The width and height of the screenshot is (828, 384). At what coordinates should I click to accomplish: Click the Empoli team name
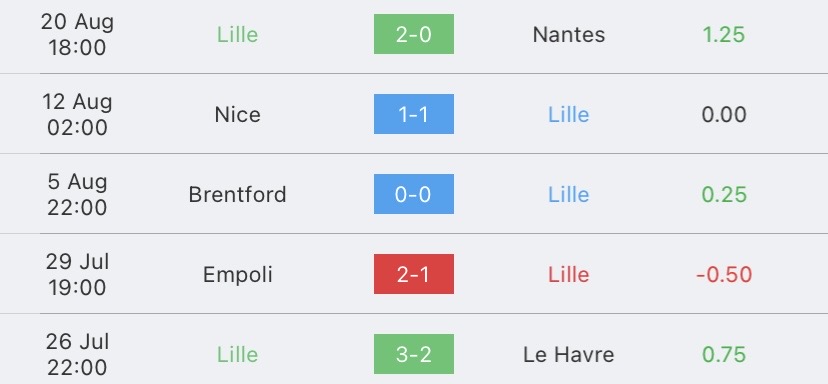point(238,274)
